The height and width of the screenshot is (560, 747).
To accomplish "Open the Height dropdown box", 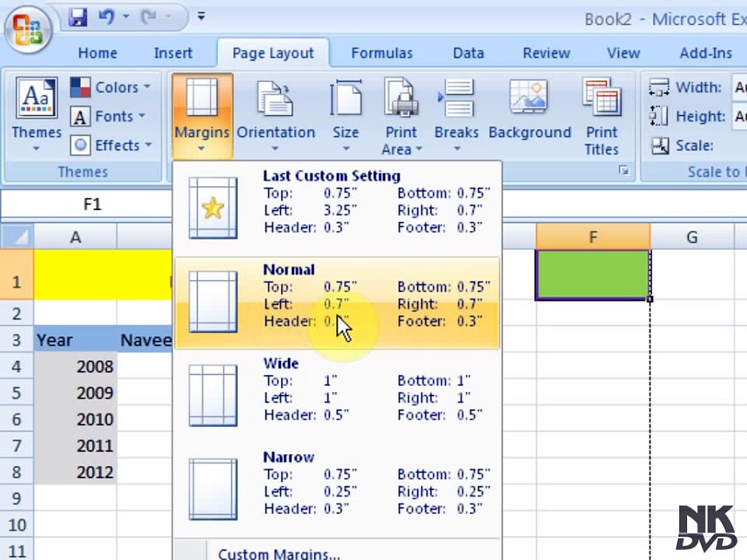I will coord(739,116).
